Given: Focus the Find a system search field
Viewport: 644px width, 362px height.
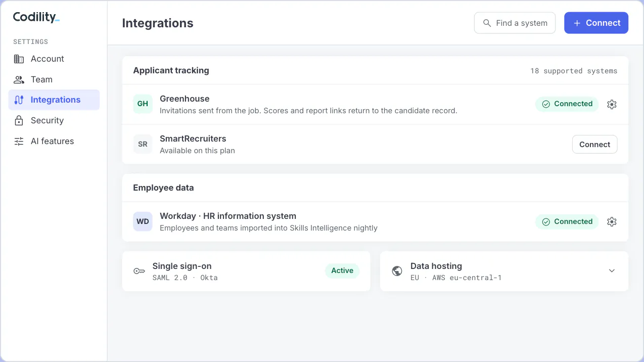Looking at the screenshot, I should pyautogui.click(x=515, y=23).
